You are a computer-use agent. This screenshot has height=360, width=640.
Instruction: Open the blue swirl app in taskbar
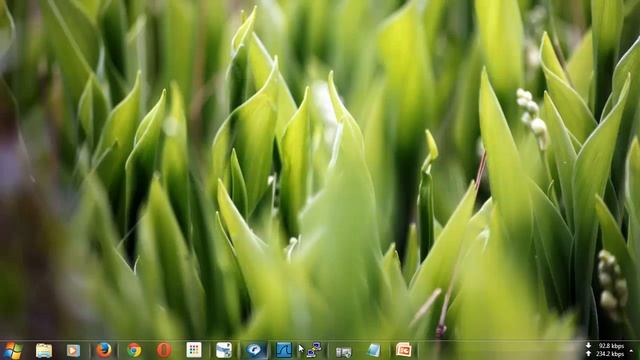(255, 350)
